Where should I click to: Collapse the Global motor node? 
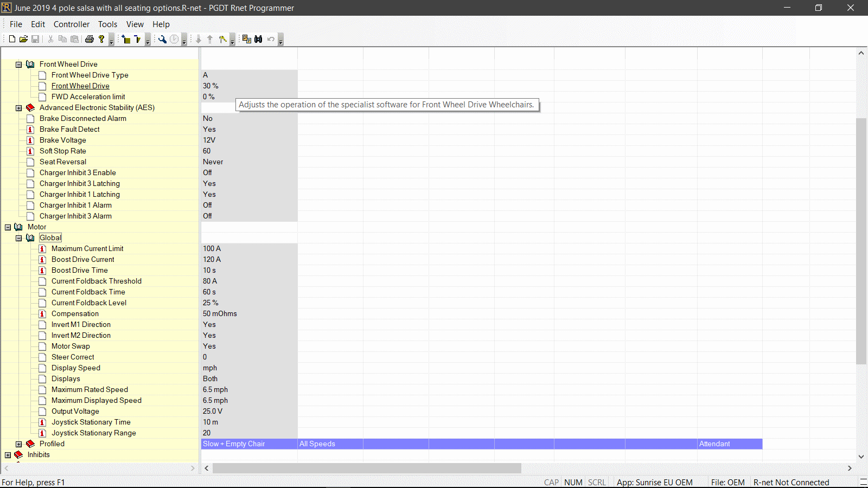click(x=19, y=238)
